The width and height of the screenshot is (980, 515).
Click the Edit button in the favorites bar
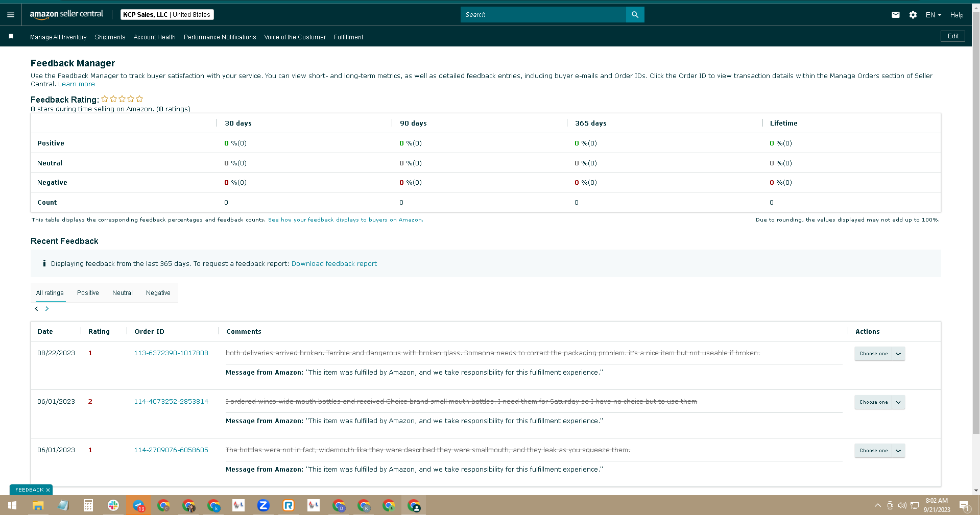pos(953,36)
